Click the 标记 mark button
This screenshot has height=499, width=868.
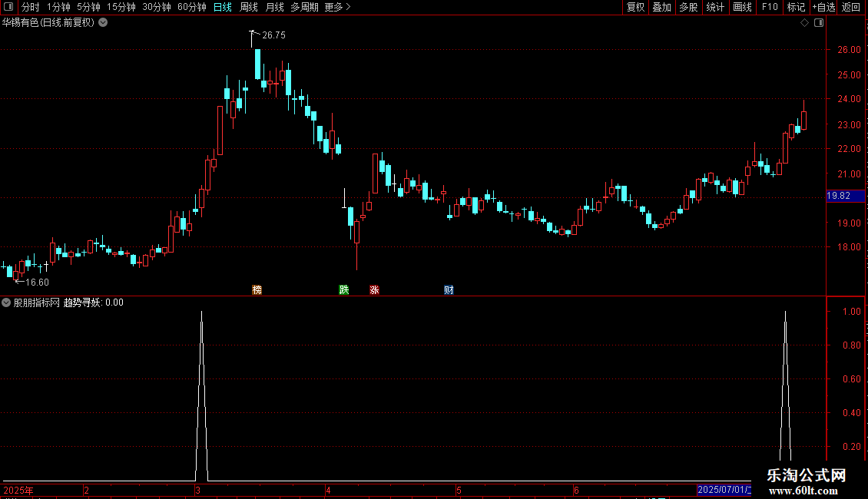point(796,7)
